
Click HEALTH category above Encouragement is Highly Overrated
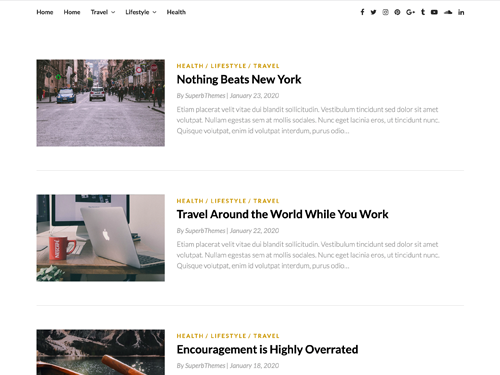coord(190,336)
